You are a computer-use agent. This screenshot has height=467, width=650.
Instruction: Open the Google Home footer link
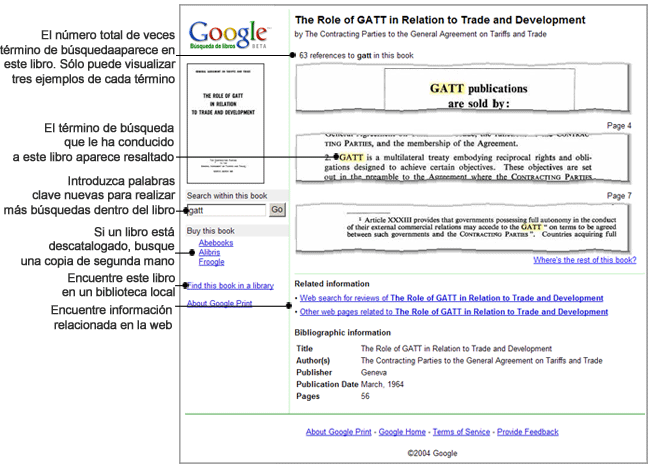[402, 432]
